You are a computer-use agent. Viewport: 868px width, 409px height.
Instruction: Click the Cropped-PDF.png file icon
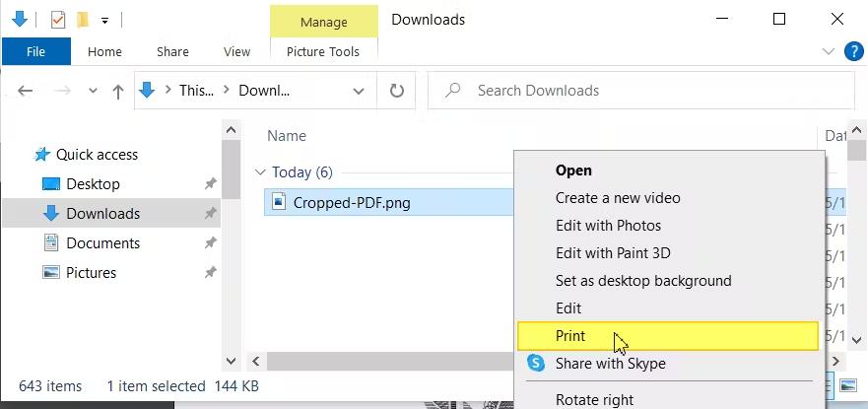click(x=278, y=203)
